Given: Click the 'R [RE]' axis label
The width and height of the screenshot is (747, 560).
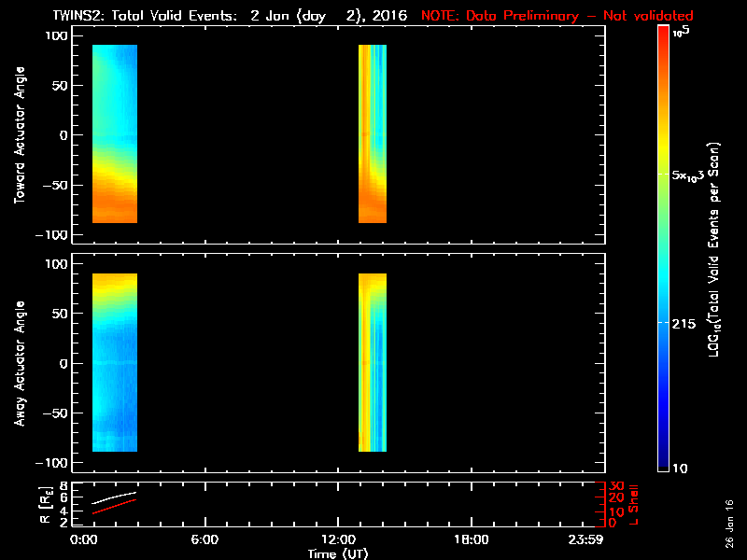Looking at the screenshot, I should (46, 505).
